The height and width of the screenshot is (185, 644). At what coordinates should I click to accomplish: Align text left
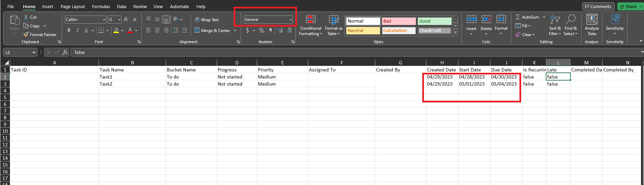(149, 30)
